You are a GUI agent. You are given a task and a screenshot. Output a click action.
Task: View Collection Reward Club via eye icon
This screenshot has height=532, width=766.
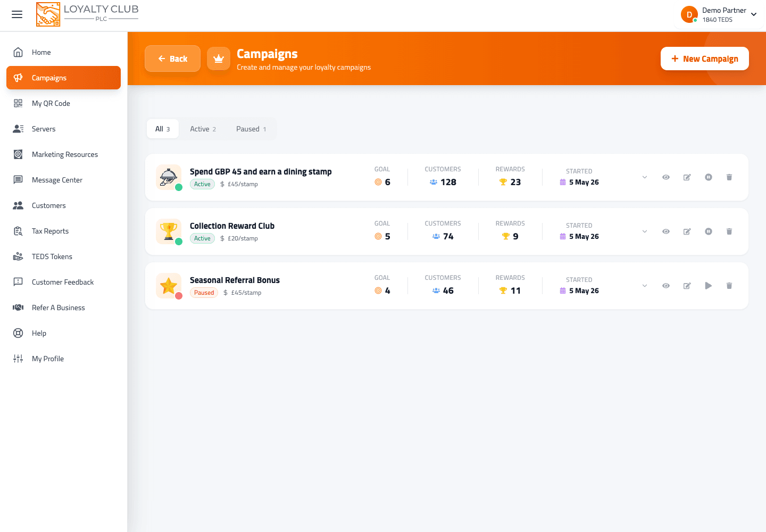(x=666, y=231)
